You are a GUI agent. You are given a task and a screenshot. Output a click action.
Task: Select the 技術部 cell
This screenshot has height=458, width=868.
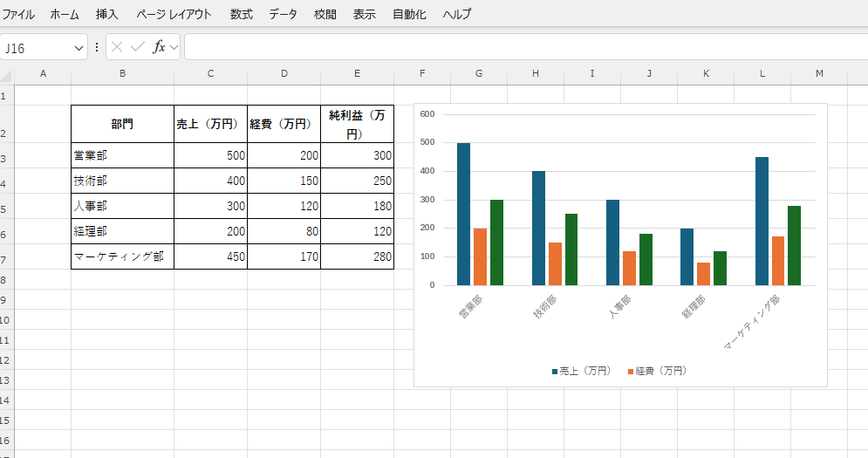122,181
